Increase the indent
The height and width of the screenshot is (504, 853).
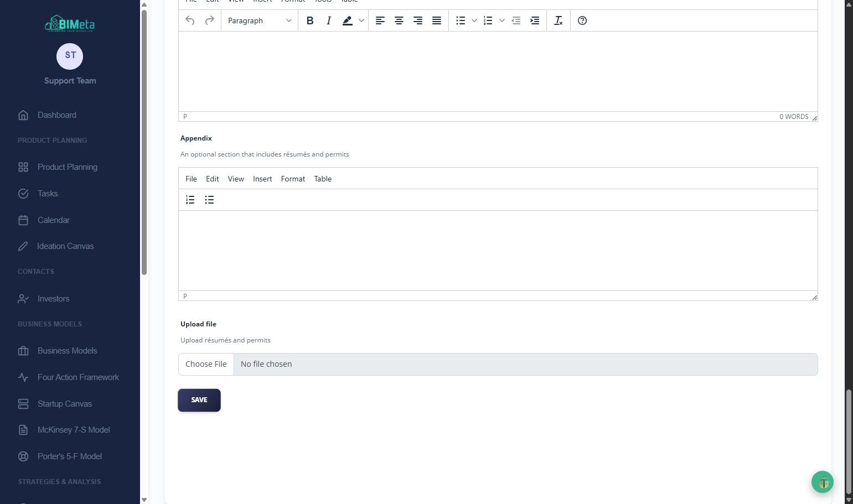coord(535,20)
